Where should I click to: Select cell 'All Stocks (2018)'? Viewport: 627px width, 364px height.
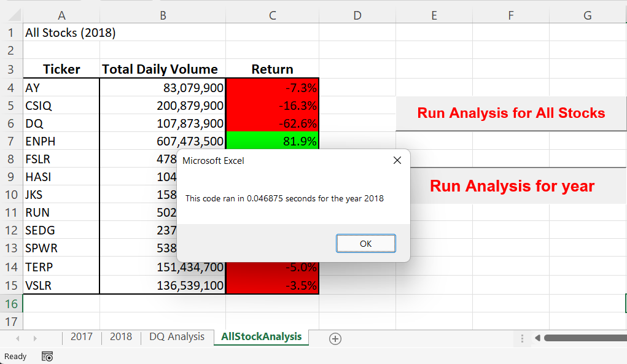pyautogui.click(x=61, y=33)
